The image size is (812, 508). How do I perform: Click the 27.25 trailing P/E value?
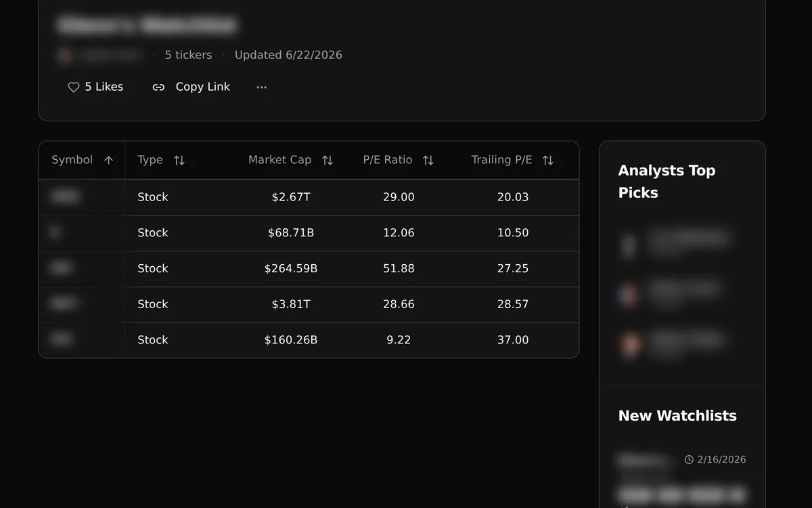click(x=513, y=269)
